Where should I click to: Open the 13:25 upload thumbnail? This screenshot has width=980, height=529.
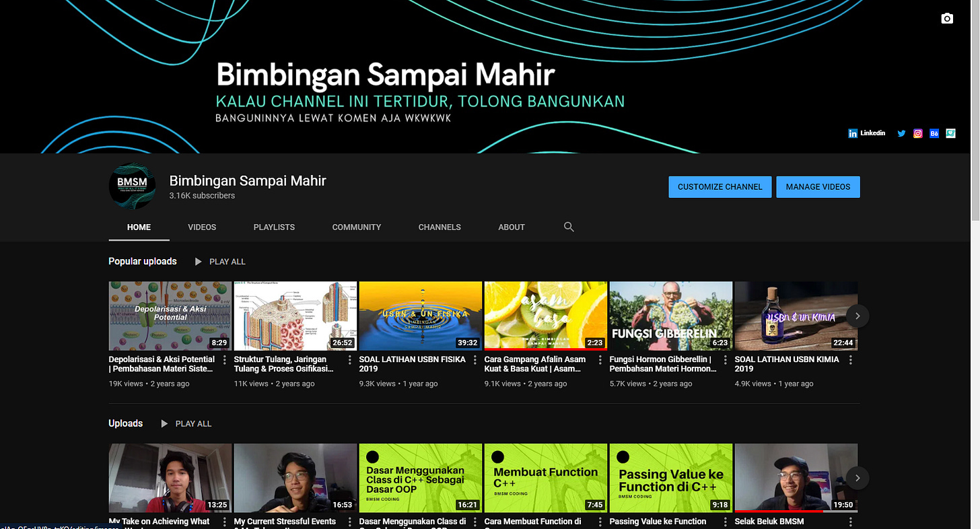(x=170, y=478)
